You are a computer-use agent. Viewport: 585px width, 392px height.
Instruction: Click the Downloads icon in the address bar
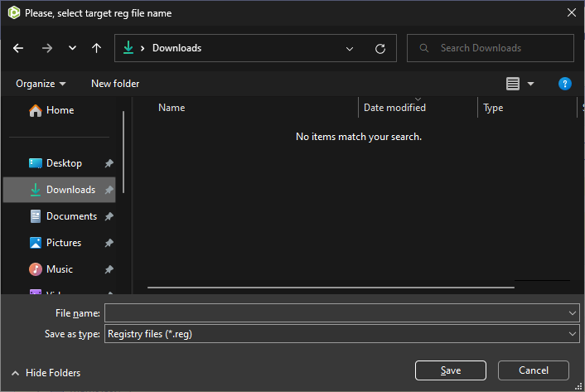[x=128, y=48]
